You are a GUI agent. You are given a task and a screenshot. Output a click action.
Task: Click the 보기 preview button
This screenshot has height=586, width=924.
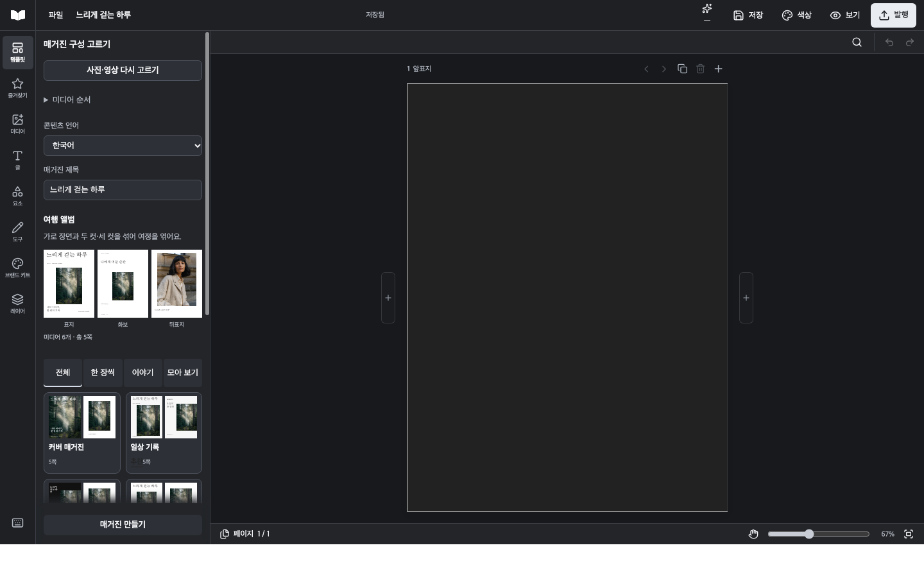tap(845, 15)
